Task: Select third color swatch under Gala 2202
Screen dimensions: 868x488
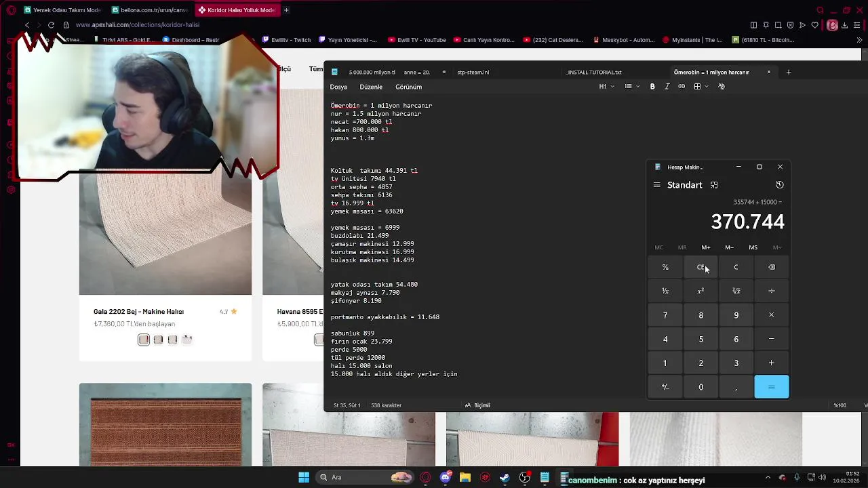Action: 172,340
